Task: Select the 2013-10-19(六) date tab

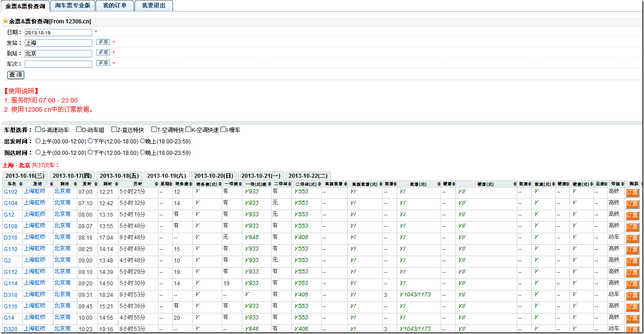Action: (x=166, y=176)
